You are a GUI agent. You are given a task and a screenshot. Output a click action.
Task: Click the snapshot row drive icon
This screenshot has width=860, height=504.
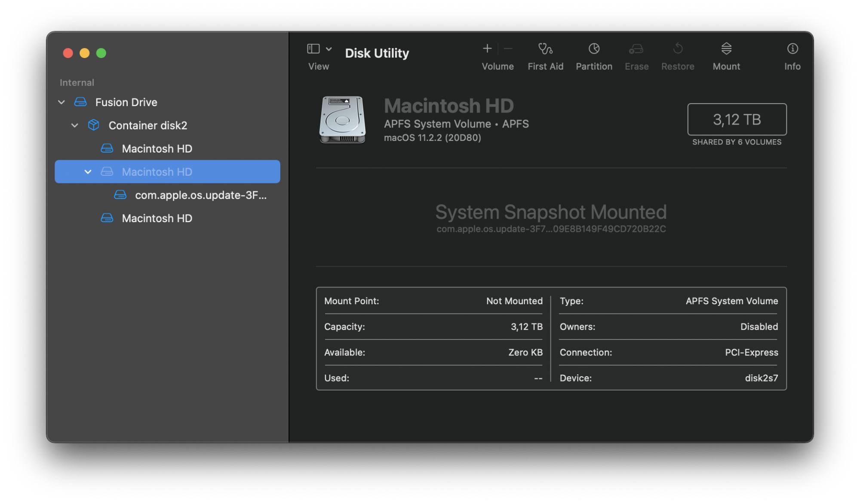click(x=120, y=195)
